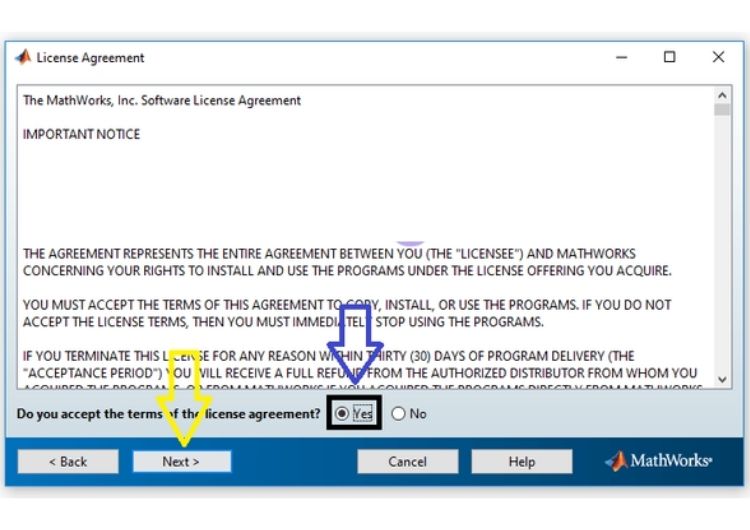
Task: Click the license text scrollbar thumb
Action: pos(722,110)
